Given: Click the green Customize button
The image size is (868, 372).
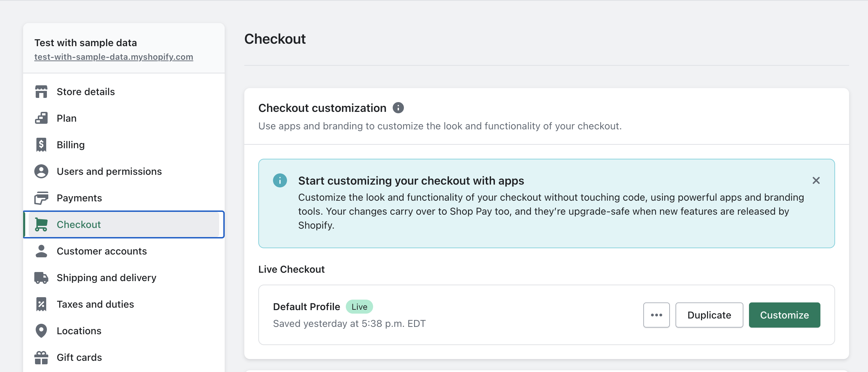Looking at the screenshot, I should point(785,315).
